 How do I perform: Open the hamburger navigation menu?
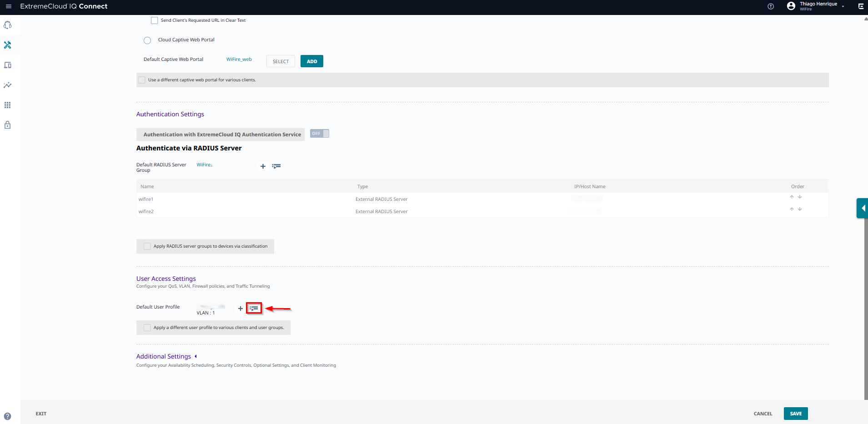pyautogui.click(x=8, y=6)
